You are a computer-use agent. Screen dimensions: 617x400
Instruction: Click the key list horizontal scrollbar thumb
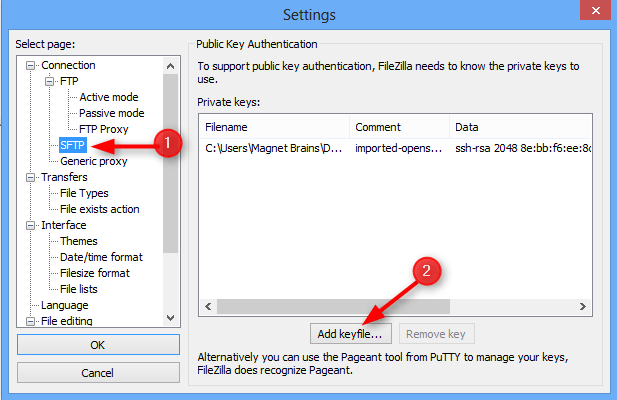(x=333, y=306)
